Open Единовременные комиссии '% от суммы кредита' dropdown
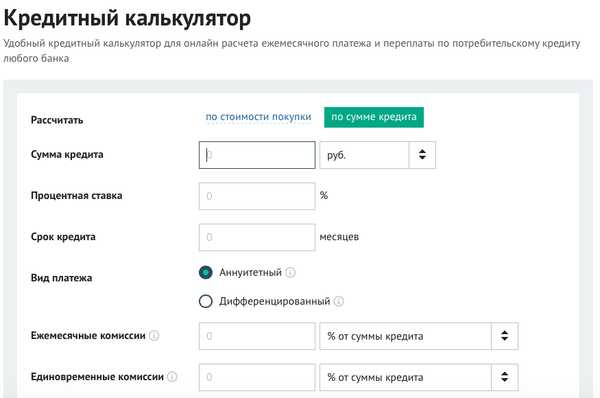This screenshot has width=600, height=398. coord(419,377)
